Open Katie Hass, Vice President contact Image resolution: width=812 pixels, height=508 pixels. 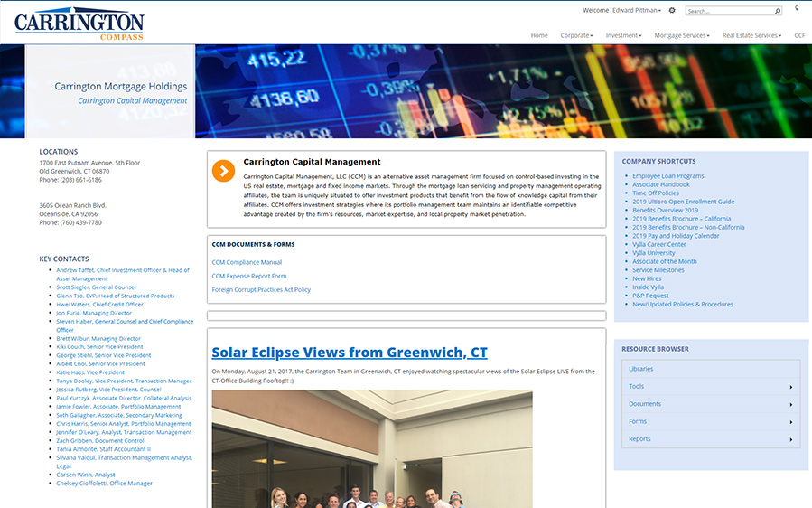[x=90, y=372]
